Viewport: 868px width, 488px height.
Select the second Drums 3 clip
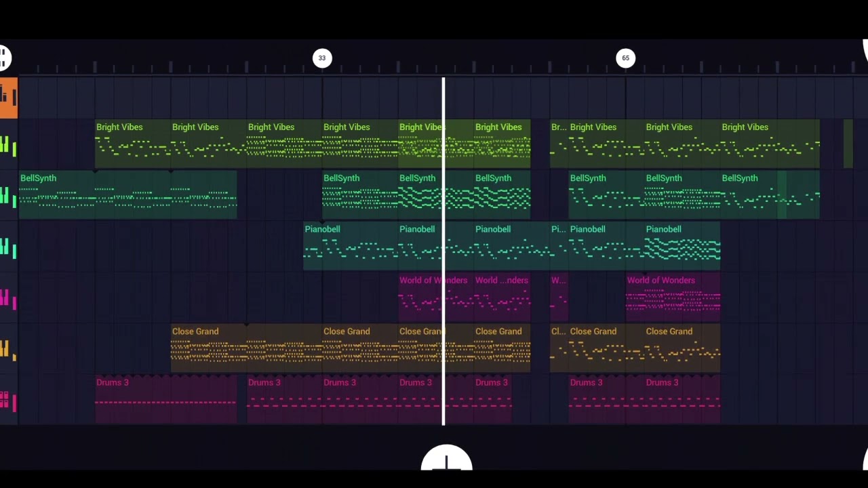point(284,400)
